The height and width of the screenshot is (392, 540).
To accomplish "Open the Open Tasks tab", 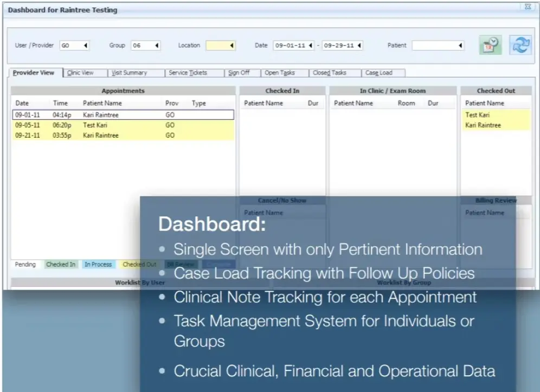I will tap(282, 72).
